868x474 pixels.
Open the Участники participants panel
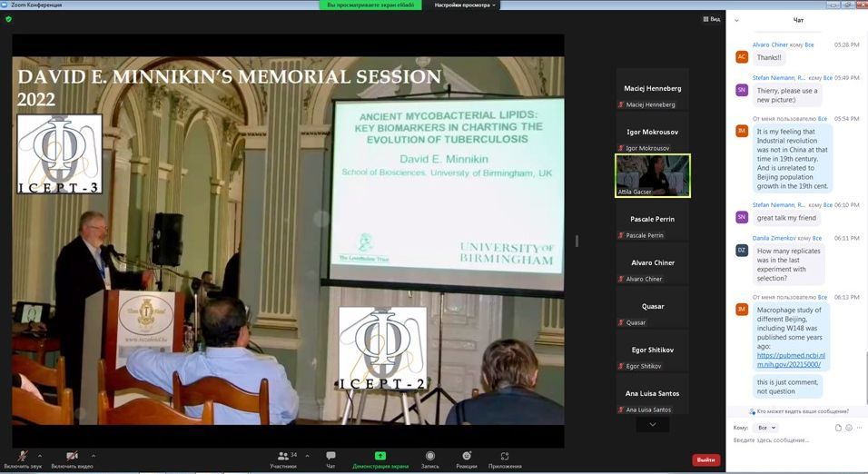[x=283, y=459]
